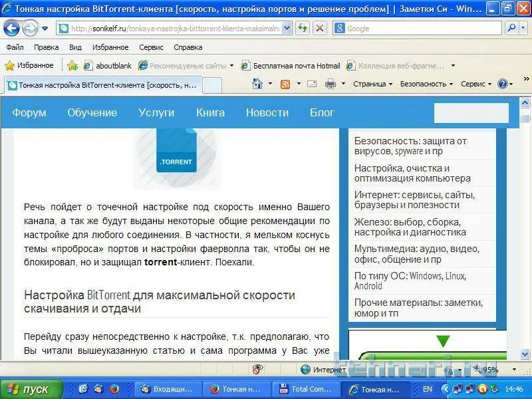Open the Новости site link

[267, 112]
